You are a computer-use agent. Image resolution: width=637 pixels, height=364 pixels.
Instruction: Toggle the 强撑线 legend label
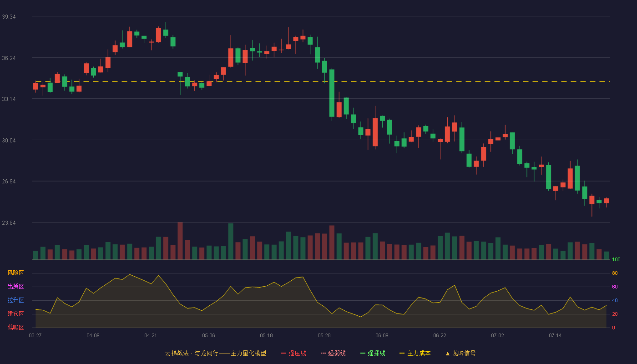(376, 353)
